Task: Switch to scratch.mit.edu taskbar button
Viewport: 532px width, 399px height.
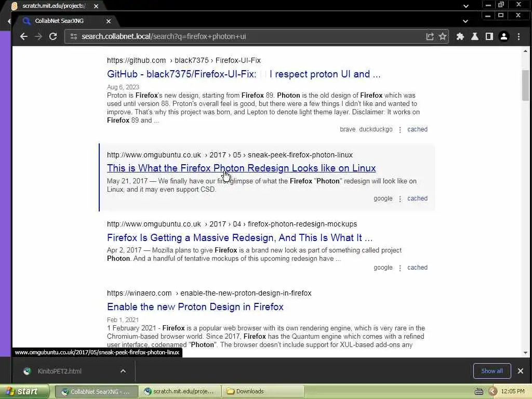Action: point(180,392)
